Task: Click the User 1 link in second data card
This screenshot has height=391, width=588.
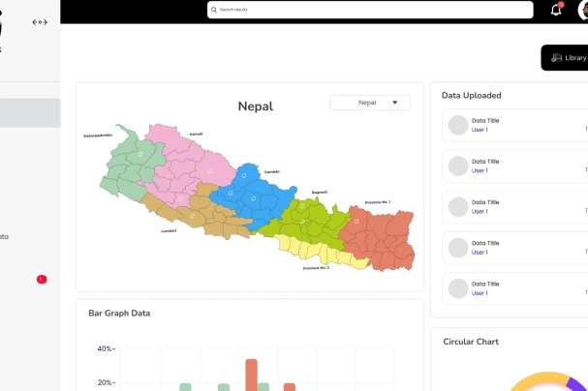Action: [480, 170]
